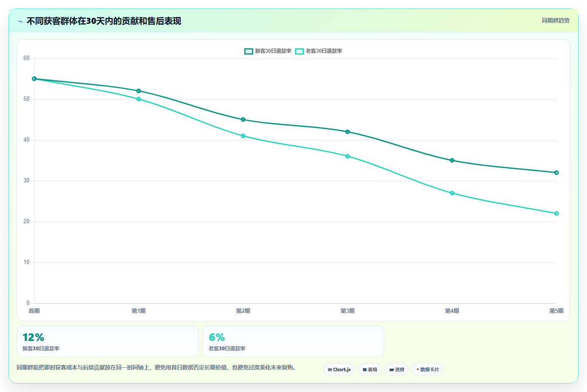587x392 pixels.
Task: Click the 同期群趋势 label in header
Action: pyautogui.click(x=556, y=20)
